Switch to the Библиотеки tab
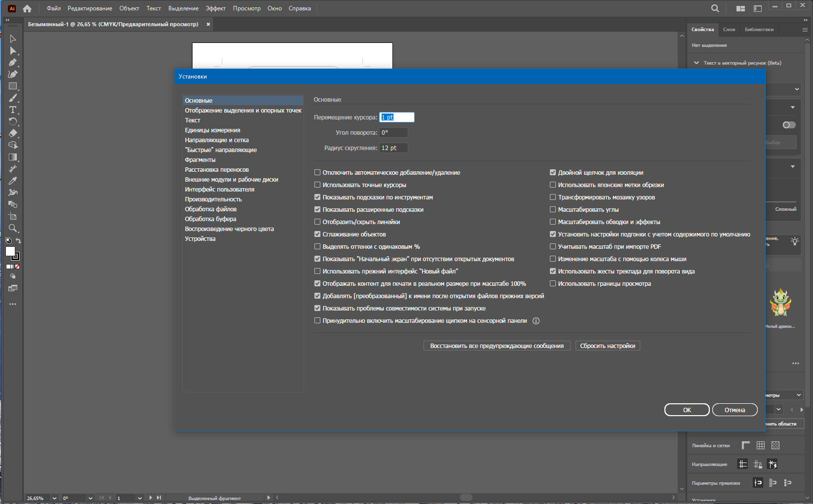 (x=759, y=30)
